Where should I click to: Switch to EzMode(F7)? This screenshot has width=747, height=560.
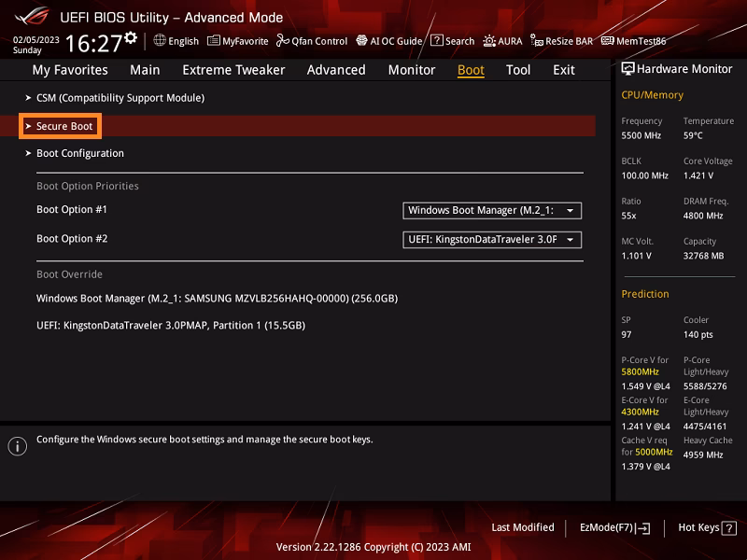pyautogui.click(x=614, y=527)
